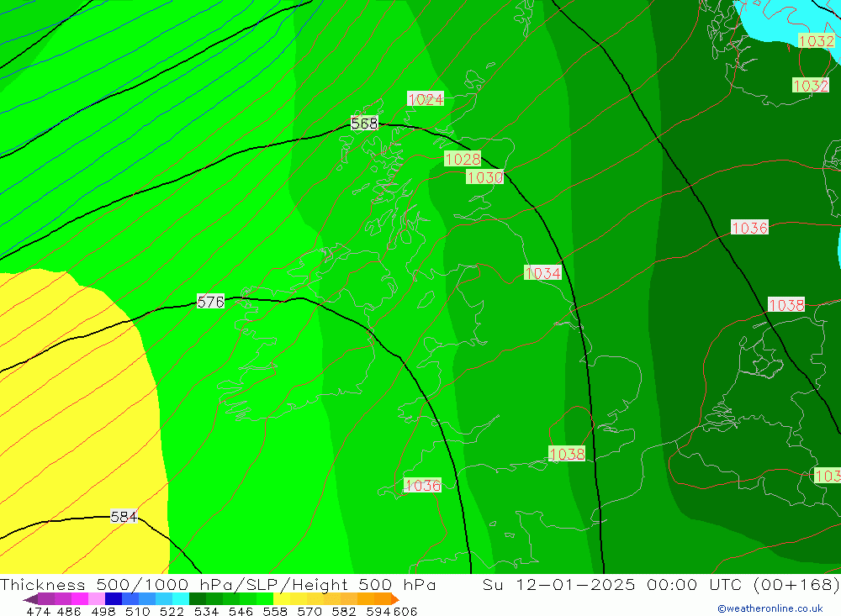
Task: Click the 1038 label over southern England
Action: 567,454
